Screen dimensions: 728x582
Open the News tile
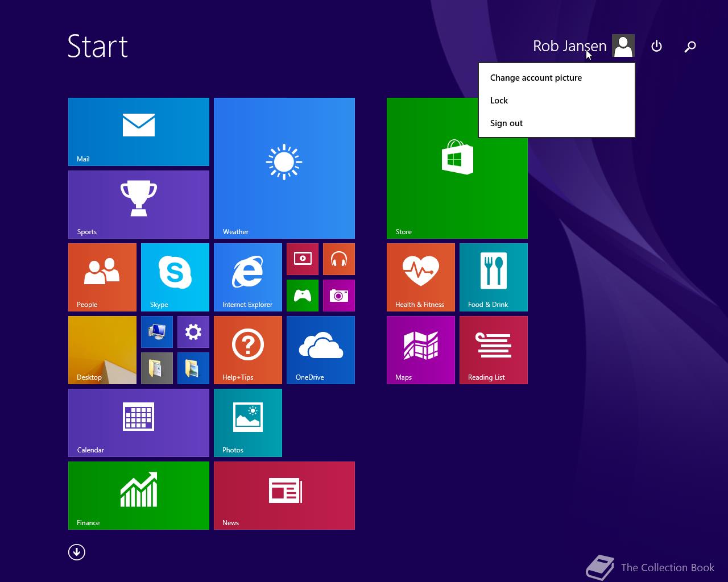(x=284, y=496)
